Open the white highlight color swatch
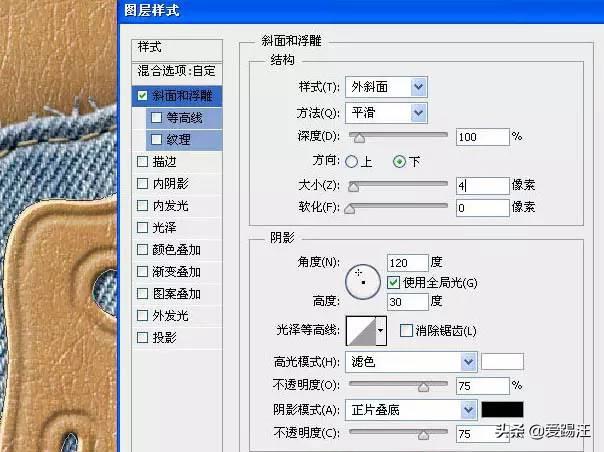The height and width of the screenshot is (452, 604). 502,361
